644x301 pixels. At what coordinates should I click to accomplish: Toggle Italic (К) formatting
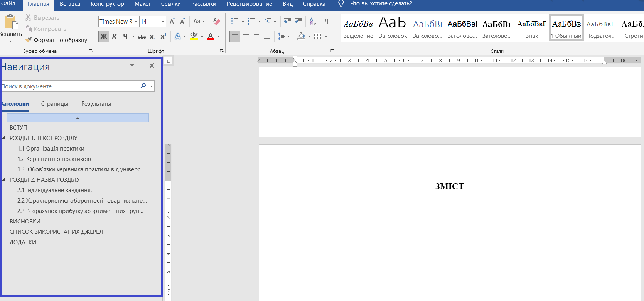click(115, 36)
